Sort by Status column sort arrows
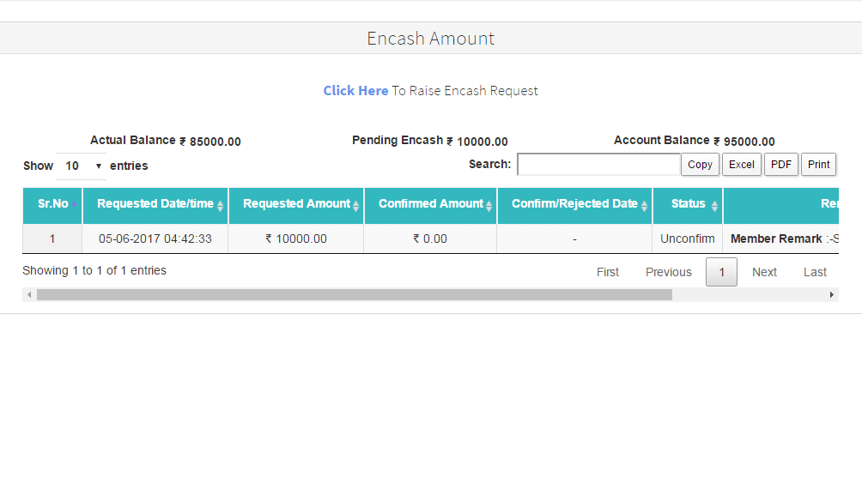 coord(714,206)
